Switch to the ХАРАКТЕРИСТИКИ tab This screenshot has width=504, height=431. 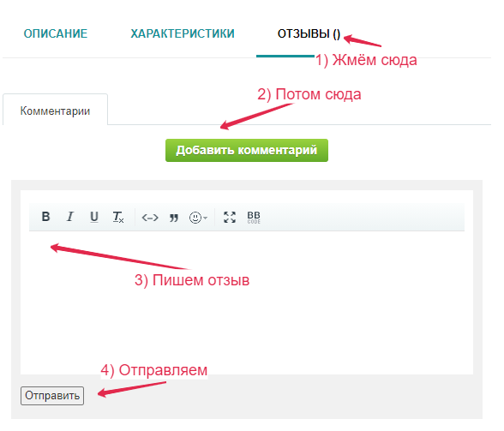coord(183,33)
